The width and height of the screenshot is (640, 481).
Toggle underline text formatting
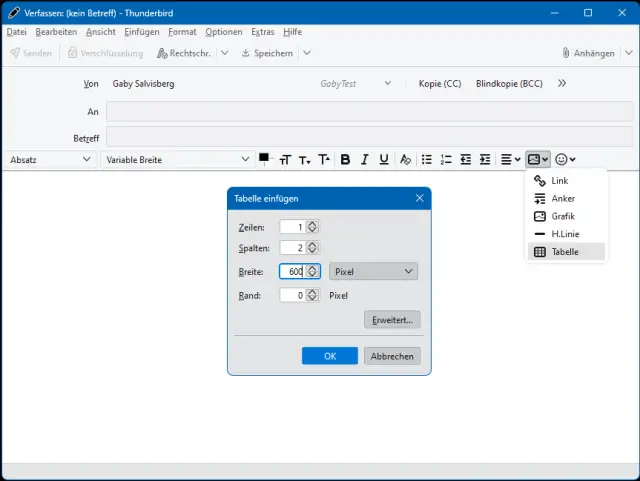click(x=383, y=159)
